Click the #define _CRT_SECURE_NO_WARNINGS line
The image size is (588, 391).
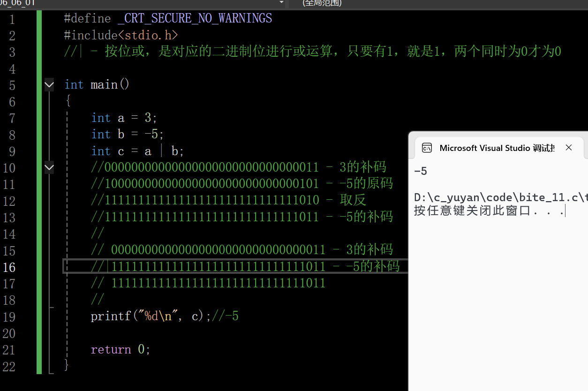[x=168, y=19]
